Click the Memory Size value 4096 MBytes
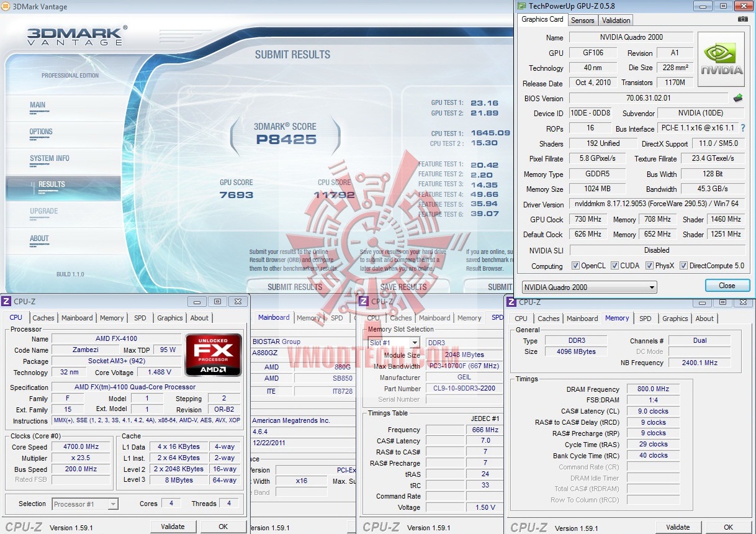Screen dimensions: 756x534 pyautogui.click(x=577, y=351)
